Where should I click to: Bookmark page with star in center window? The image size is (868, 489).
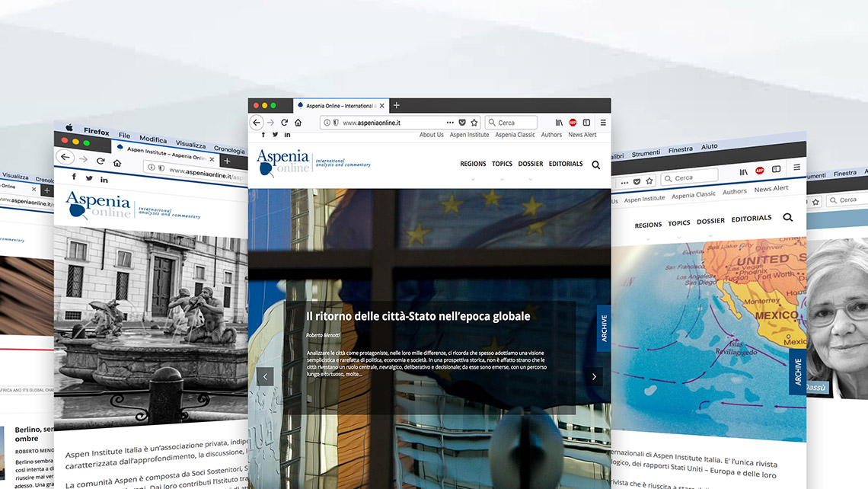[474, 123]
